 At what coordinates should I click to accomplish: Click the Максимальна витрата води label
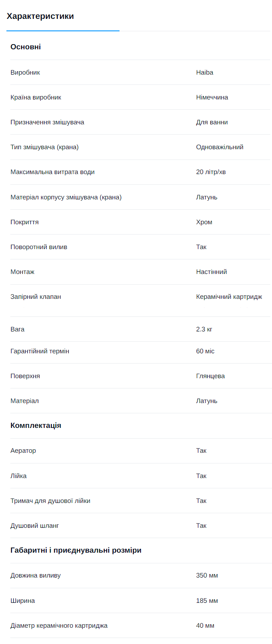[x=53, y=172]
